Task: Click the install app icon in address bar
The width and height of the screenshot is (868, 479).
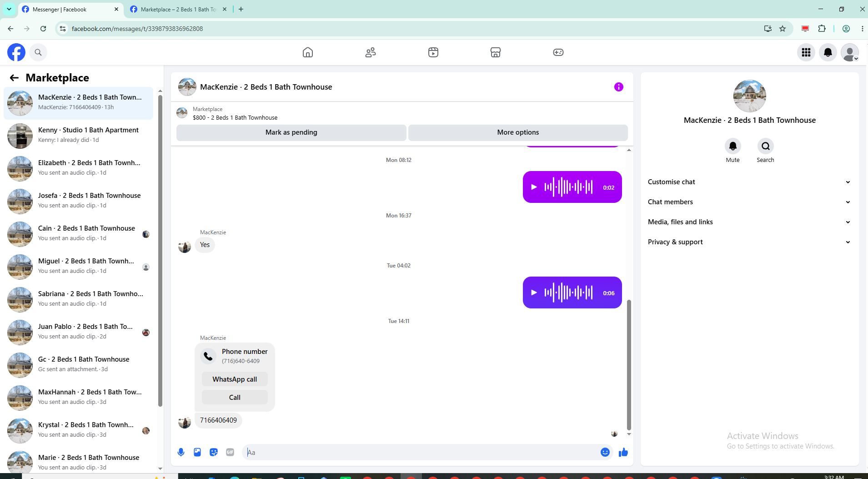Action: (x=768, y=29)
